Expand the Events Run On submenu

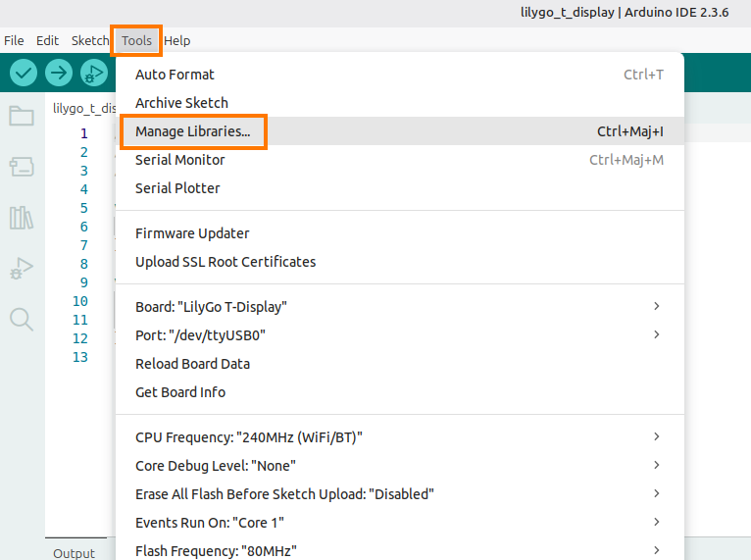pyautogui.click(x=399, y=523)
